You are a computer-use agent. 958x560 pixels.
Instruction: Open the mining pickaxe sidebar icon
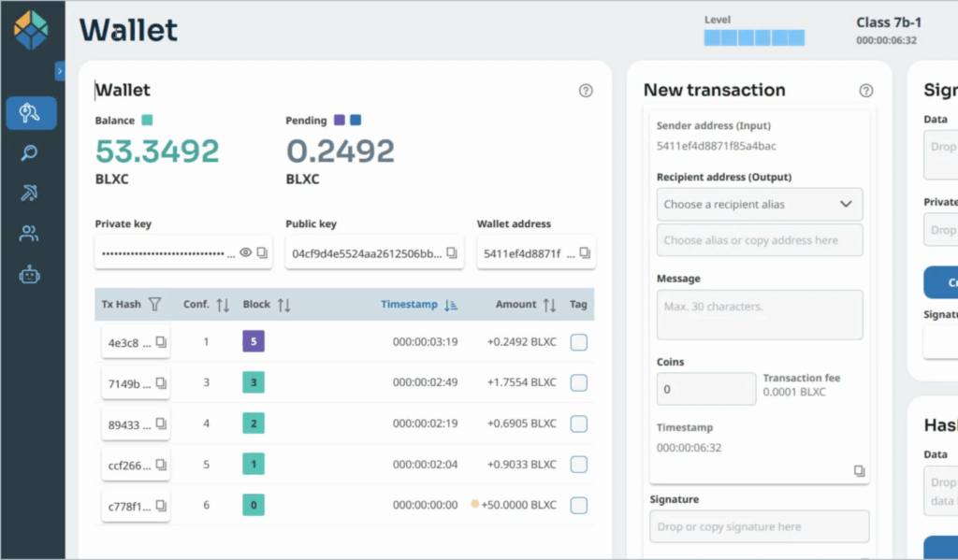click(30, 194)
